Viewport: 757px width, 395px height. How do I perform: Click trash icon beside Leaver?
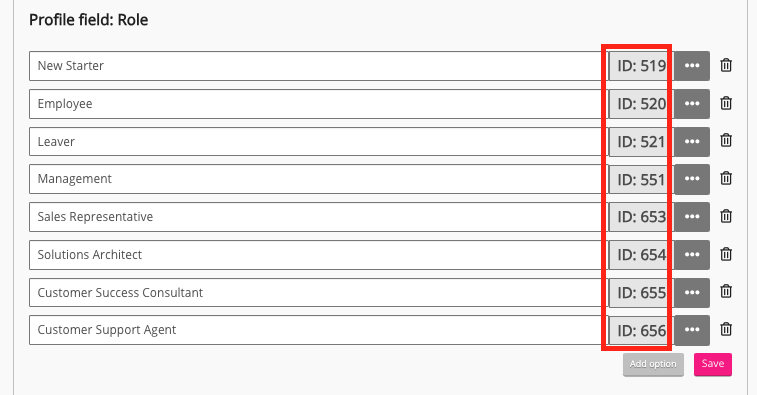tap(726, 141)
